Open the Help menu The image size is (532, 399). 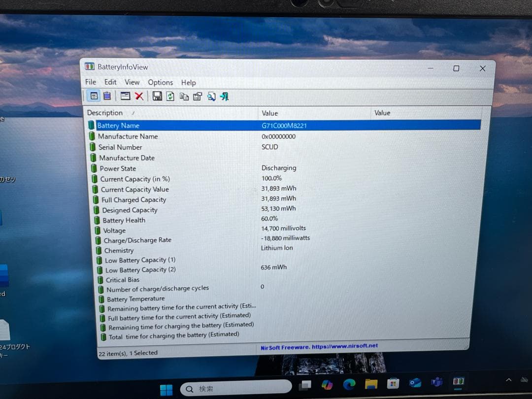188,82
